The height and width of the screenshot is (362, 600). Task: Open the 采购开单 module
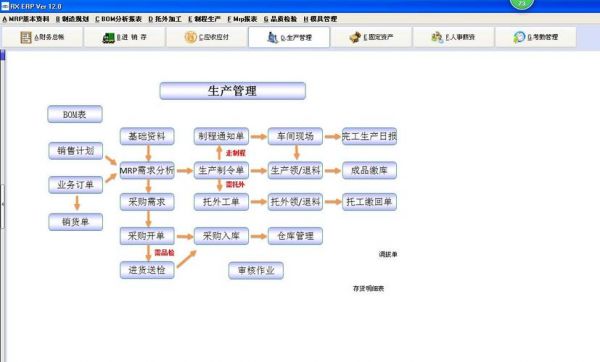pyautogui.click(x=147, y=236)
